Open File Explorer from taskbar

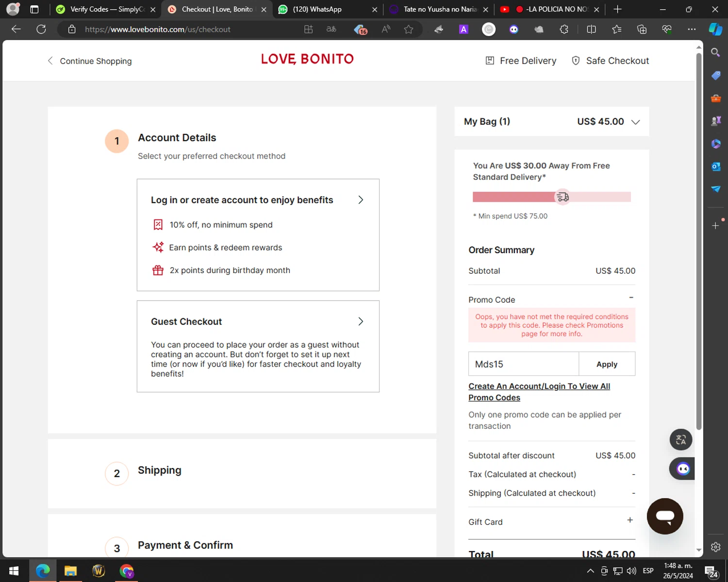click(71, 571)
